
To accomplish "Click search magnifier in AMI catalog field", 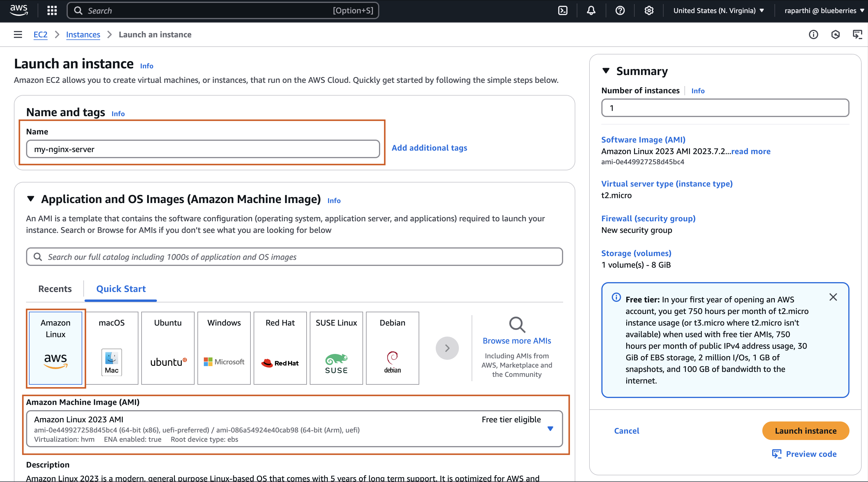I will click(38, 257).
